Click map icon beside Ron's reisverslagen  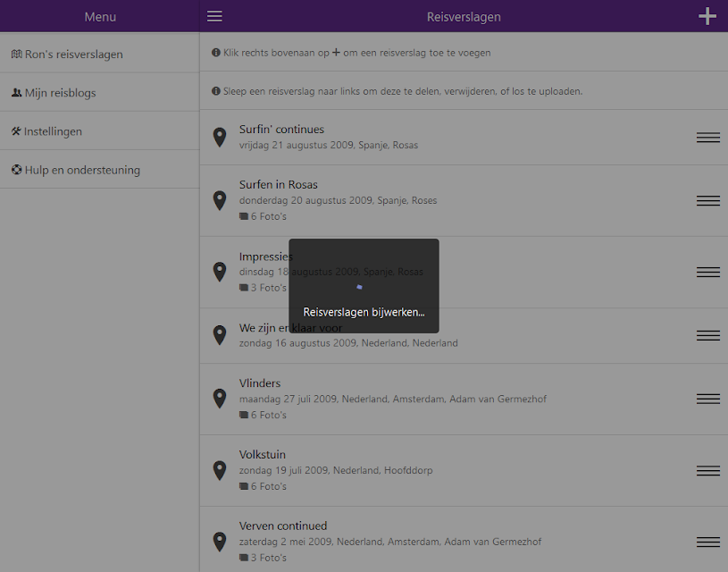17,54
